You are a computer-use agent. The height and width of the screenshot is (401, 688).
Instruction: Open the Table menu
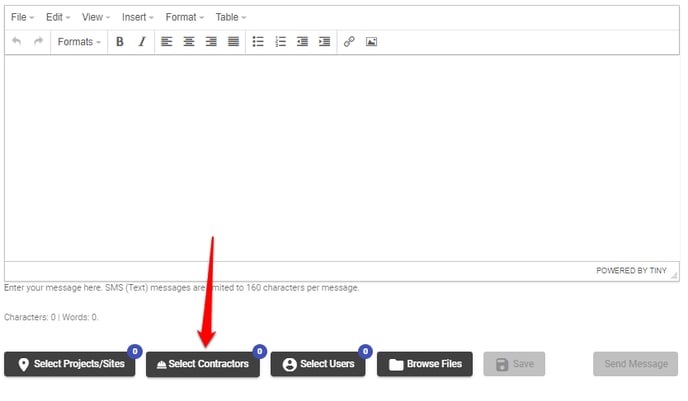230,17
